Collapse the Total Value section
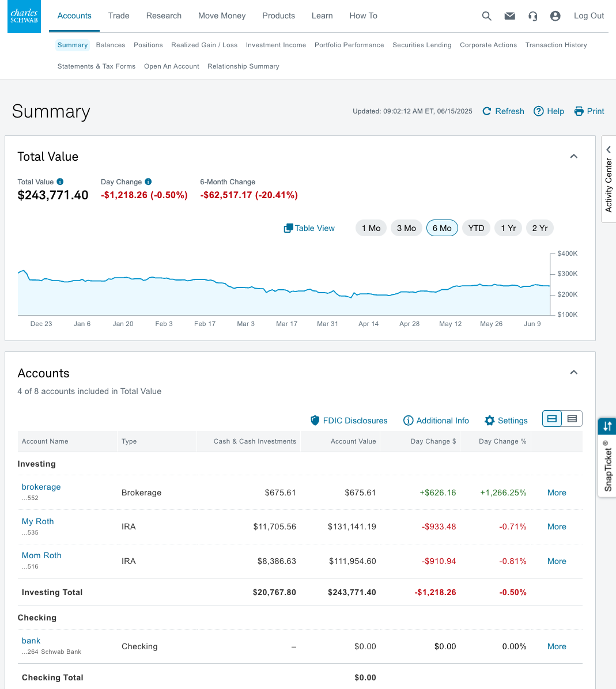The width and height of the screenshot is (616, 689). 574,157
